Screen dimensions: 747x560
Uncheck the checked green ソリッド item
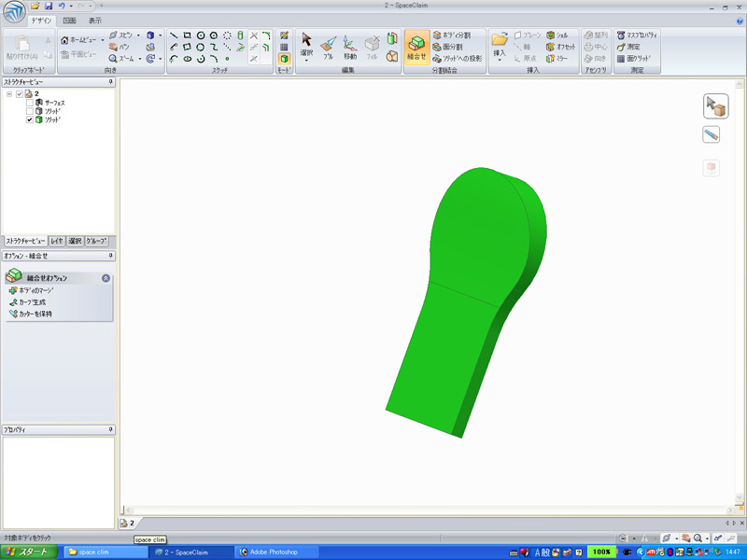(x=30, y=119)
